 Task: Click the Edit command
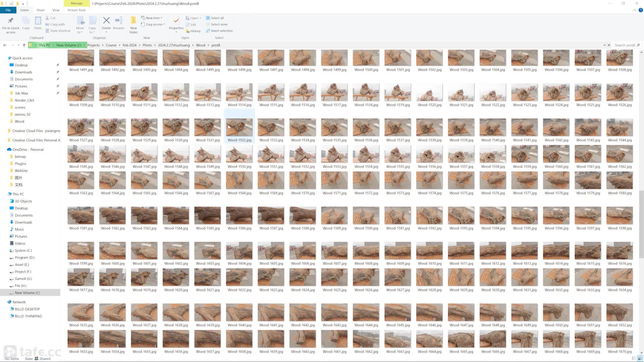pos(191,24)
